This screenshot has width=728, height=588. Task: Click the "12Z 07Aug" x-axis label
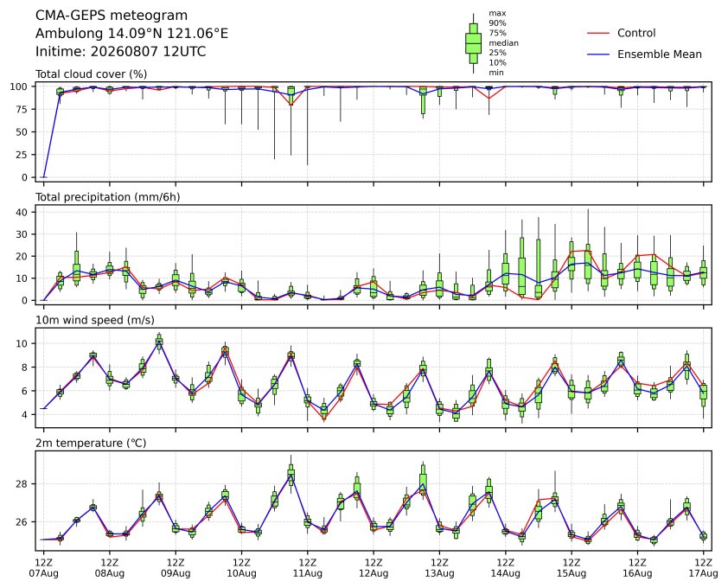click(x=43, y=568)
